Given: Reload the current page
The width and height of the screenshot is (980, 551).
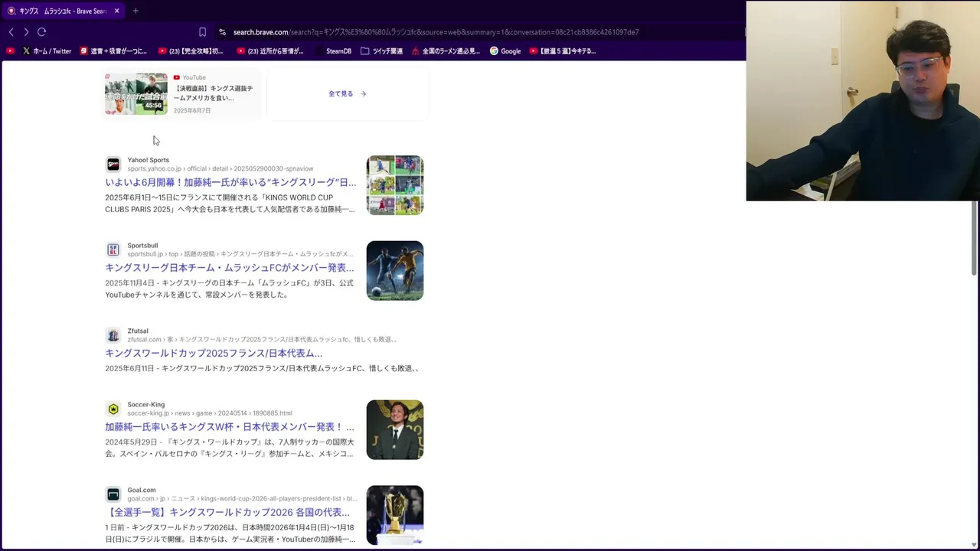Looking at the screenshot, I should point(41,32).
